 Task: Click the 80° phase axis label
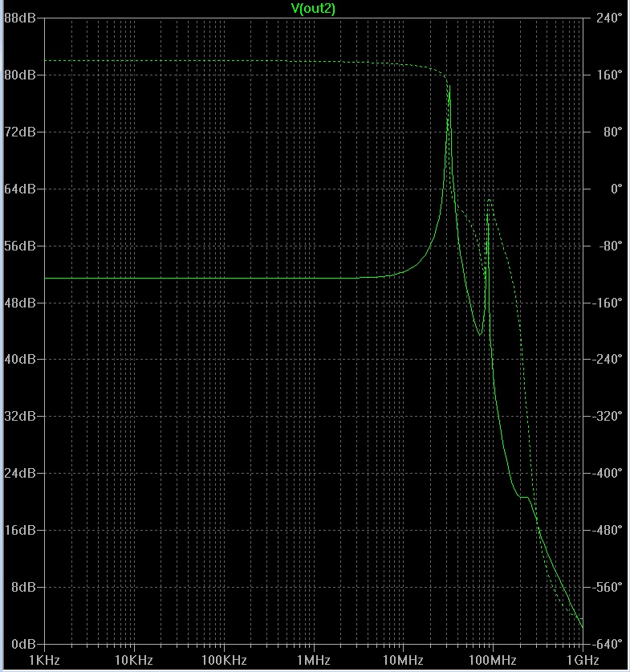pyautogui.click(x=612, y=132)
